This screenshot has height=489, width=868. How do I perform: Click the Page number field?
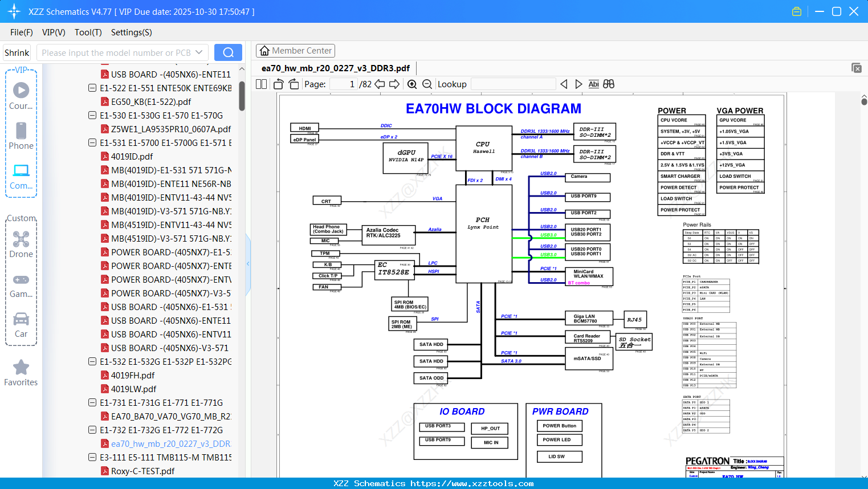(343, 84)
